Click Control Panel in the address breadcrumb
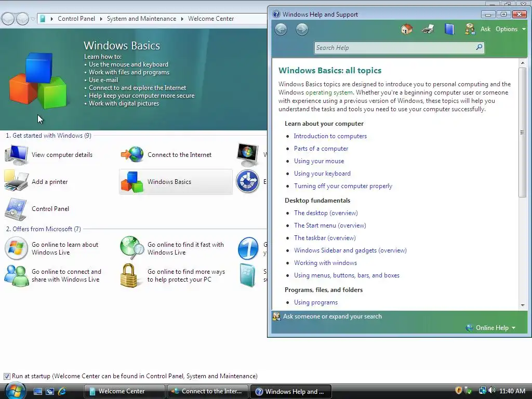The height and width of the screenshot is (399, 532). [x=76, y=19]
